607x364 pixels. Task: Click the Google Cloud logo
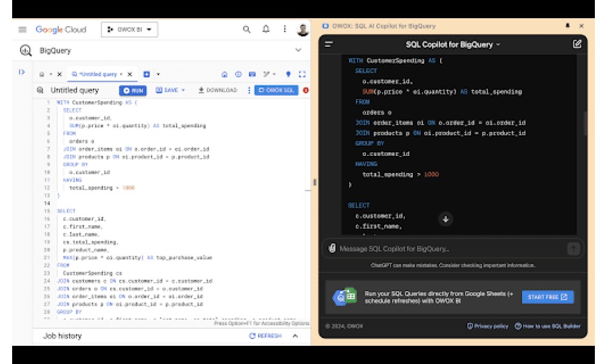pyautogui.click(x=61, y=29)
